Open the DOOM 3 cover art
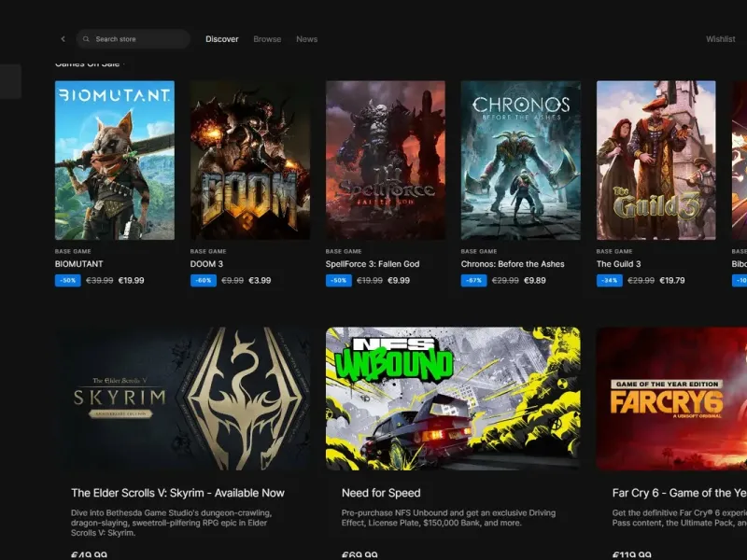Image resolution: width=747 pixels, height=560 pixels. point(250,160)
